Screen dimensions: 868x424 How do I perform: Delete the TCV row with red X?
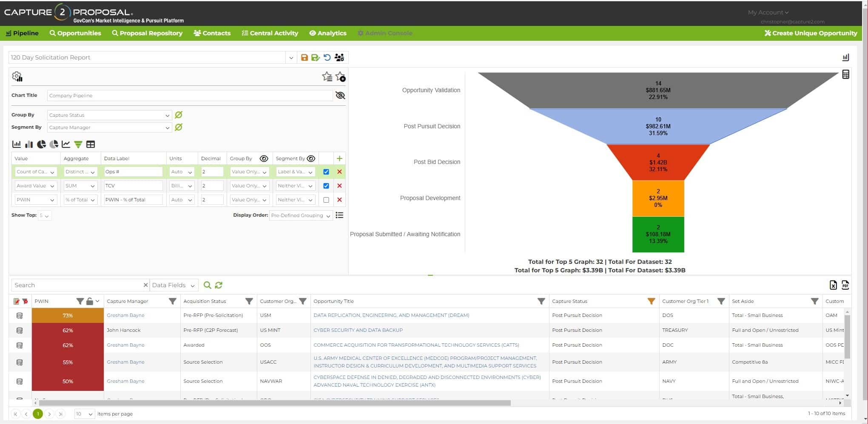[339, 186]
